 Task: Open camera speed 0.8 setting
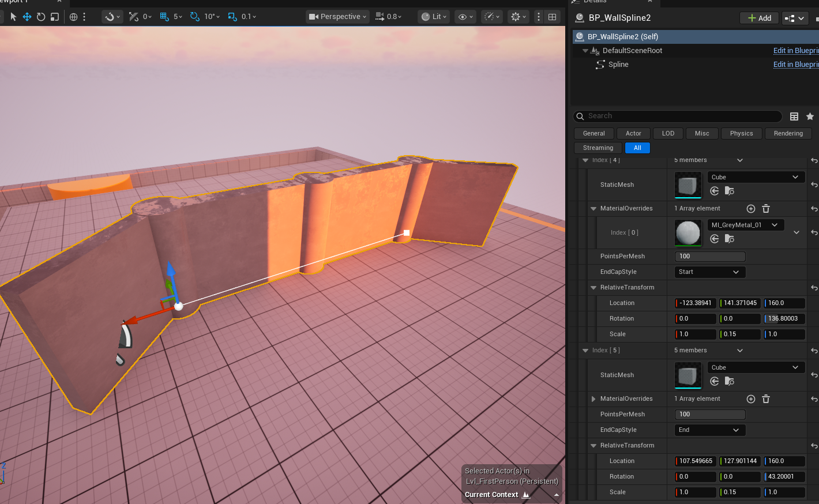[388, 17]
